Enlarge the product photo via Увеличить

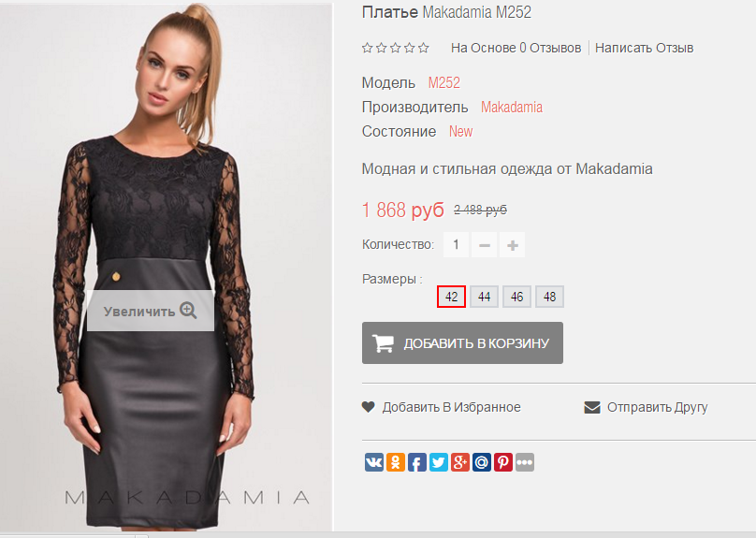point(151,311)
